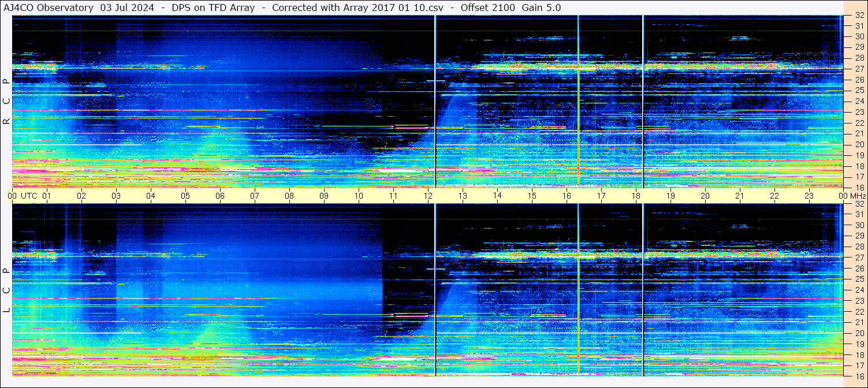Click 'DPS on TFD Array' in header

[213, 8]
